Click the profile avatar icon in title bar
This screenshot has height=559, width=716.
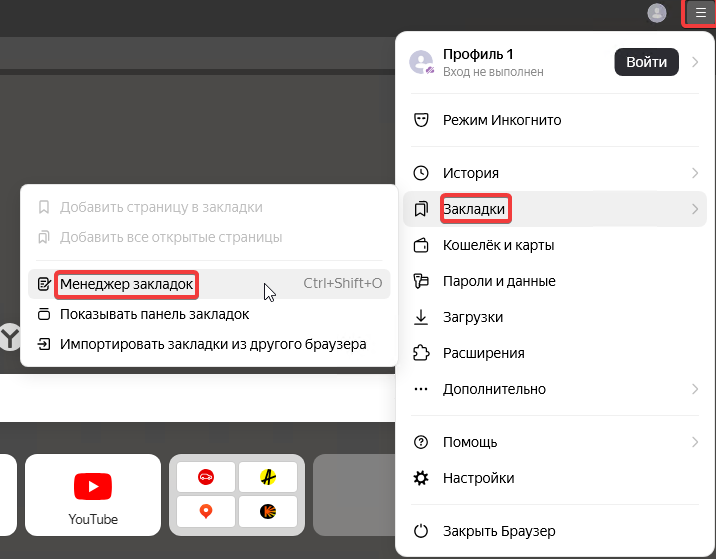pyautogui.click(x=657, y=13)
